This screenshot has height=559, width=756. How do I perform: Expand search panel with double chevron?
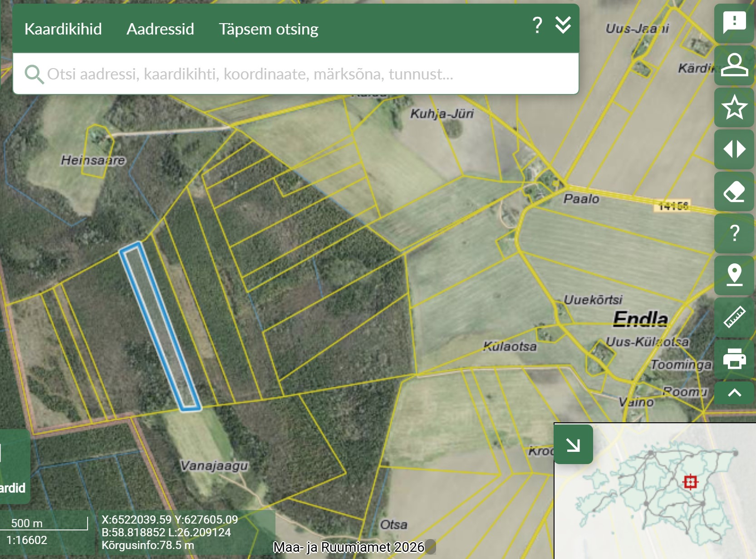(563, 25)
